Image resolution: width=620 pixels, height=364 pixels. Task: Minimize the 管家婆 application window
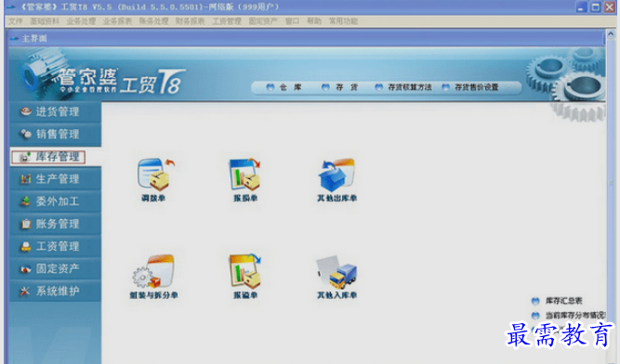pyautogui.click(x=581, y=7)
